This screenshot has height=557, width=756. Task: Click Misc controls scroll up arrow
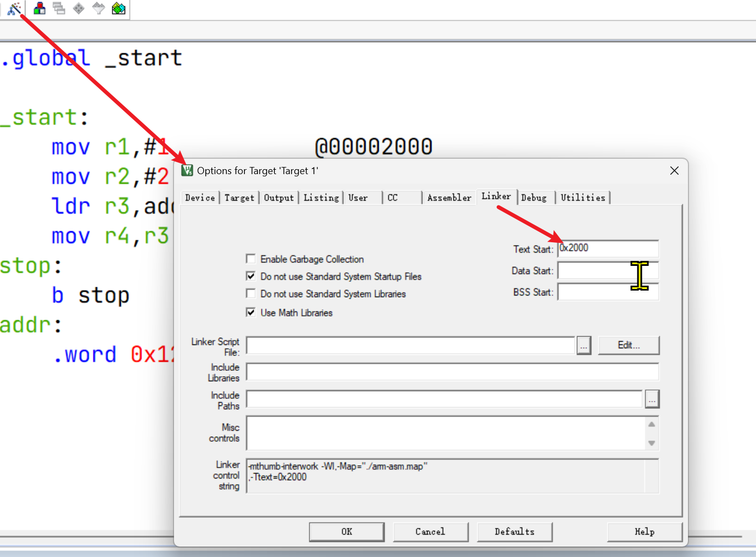coord(652,424)
